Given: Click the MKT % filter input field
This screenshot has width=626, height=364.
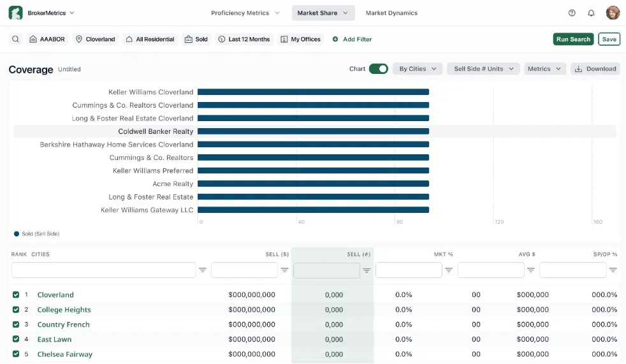Looking at the screenshot, I should coord(409,270).
